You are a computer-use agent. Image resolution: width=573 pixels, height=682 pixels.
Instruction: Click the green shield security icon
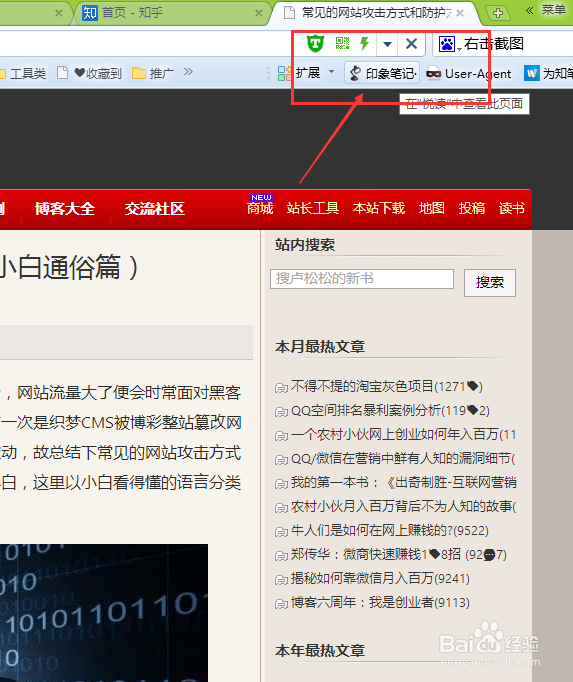pos(315,43)
